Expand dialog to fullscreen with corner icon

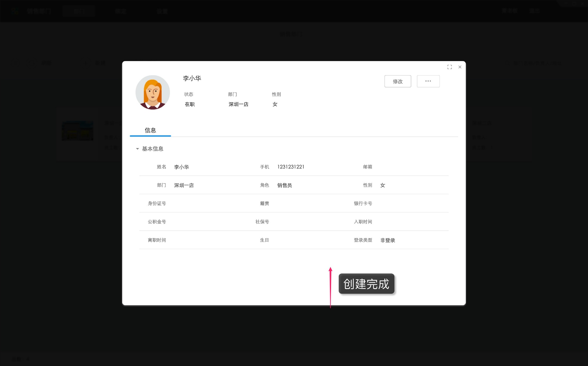pyautogui.click(x=450, y=67)
